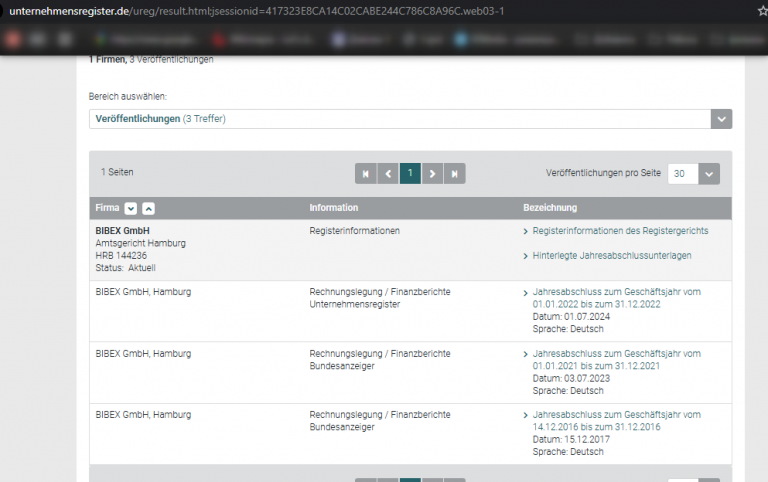This screenshot has width=768, height=482.
Task: Sort Firma column ascending
Action: (148, 208)
